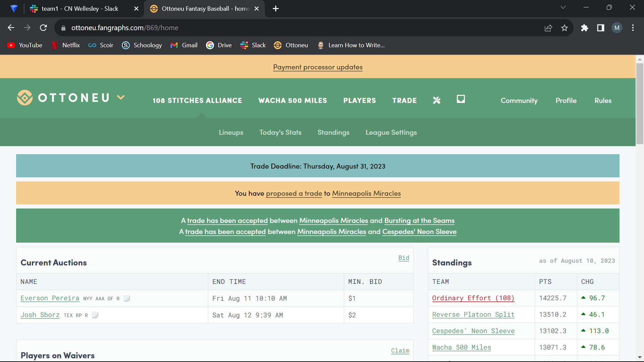Open the Gmail bookmark

tap(184, 45)
